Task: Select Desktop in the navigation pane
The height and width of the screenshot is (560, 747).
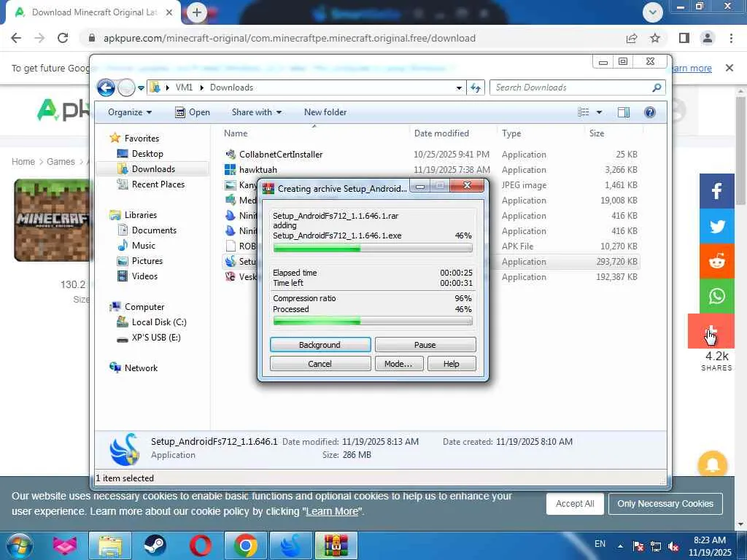Action: tap(147, 154)
